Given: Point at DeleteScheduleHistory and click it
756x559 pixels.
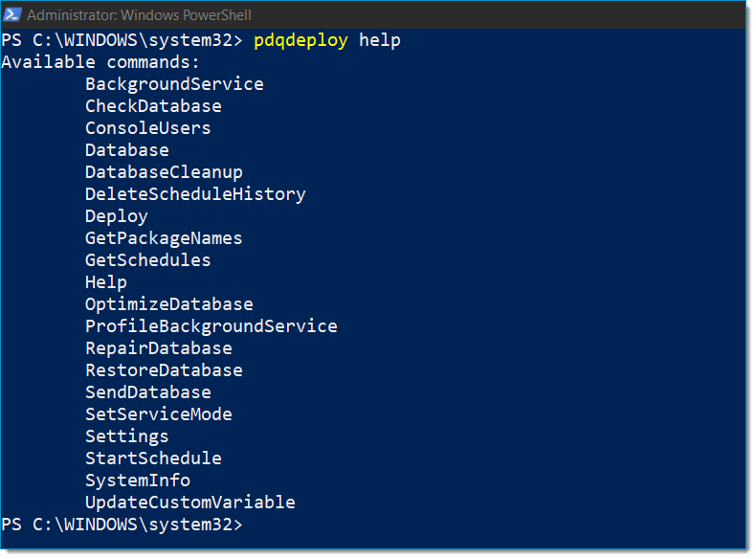Looking at the screenshot, I should point(195,194).
